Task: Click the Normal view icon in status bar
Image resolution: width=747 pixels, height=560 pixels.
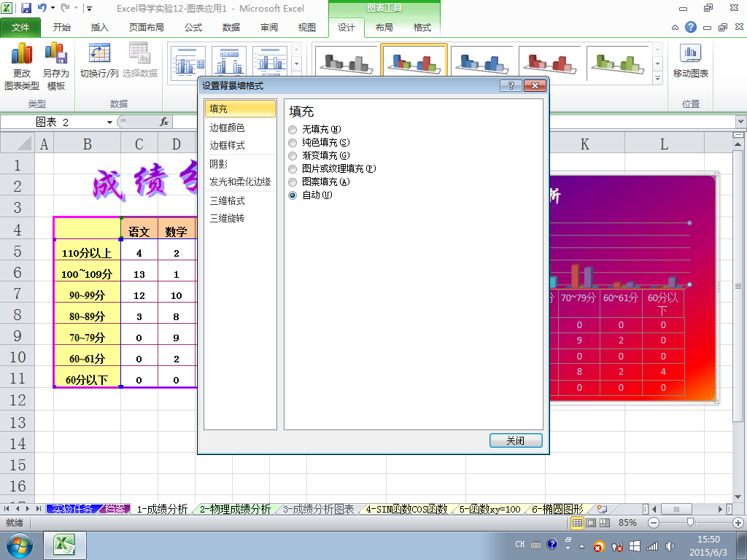Action: pyautogui.click(x=577, y=523)
